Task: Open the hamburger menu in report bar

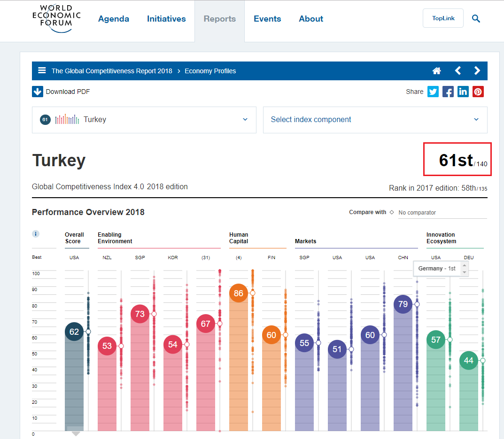Action: pyautogui.click(x=42, y=70)
